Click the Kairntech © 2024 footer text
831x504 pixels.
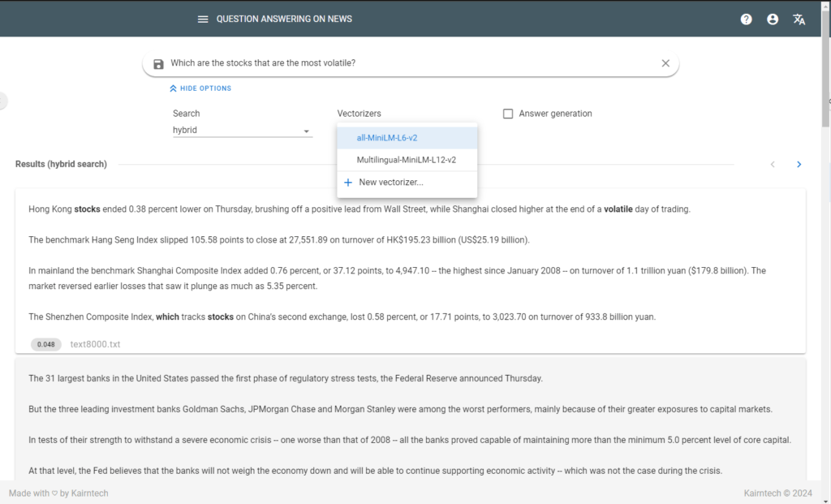point(777,493)
